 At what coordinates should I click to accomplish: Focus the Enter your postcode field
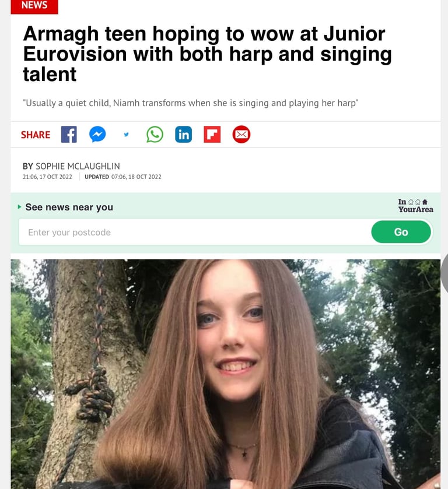tap(194, 232)
